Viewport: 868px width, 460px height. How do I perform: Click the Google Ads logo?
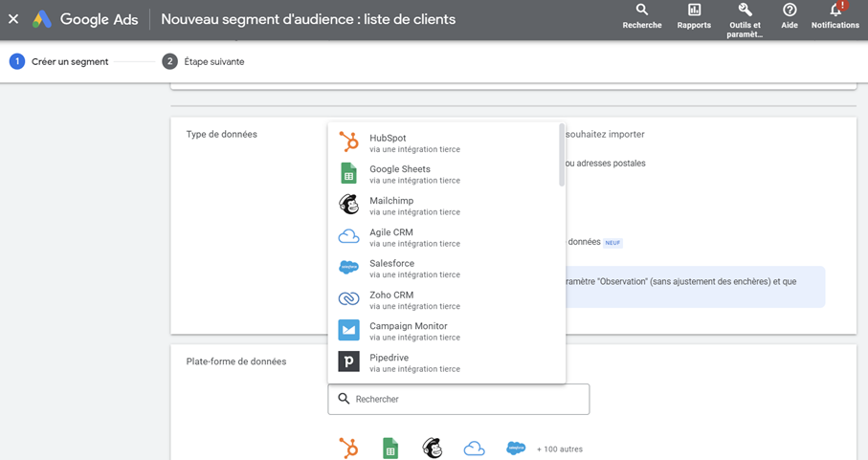85,19
